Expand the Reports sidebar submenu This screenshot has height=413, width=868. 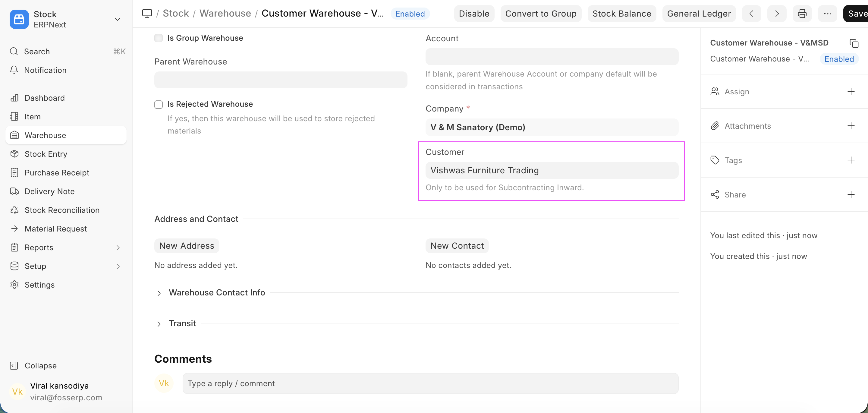click(x=118, y=248)
